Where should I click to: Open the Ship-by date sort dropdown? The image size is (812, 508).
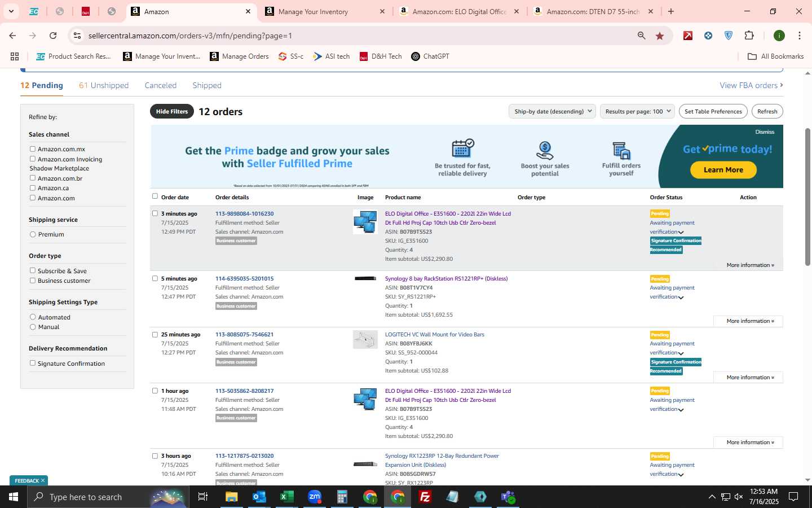tap(552, 111)
